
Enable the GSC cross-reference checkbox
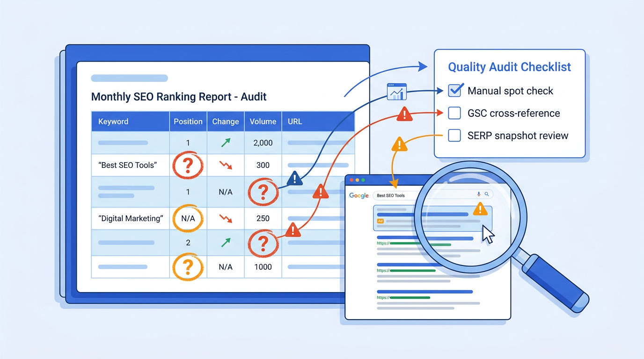(x=454, y=113)
